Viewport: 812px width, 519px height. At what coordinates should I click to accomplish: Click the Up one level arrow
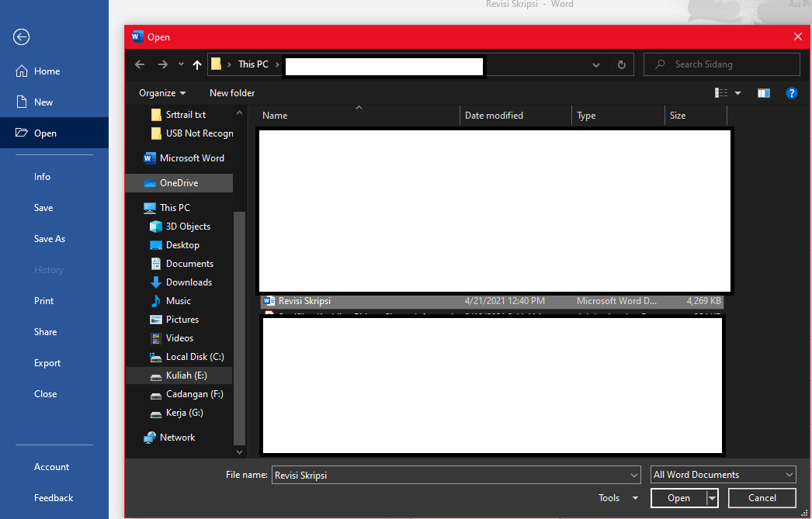point(196,64)
